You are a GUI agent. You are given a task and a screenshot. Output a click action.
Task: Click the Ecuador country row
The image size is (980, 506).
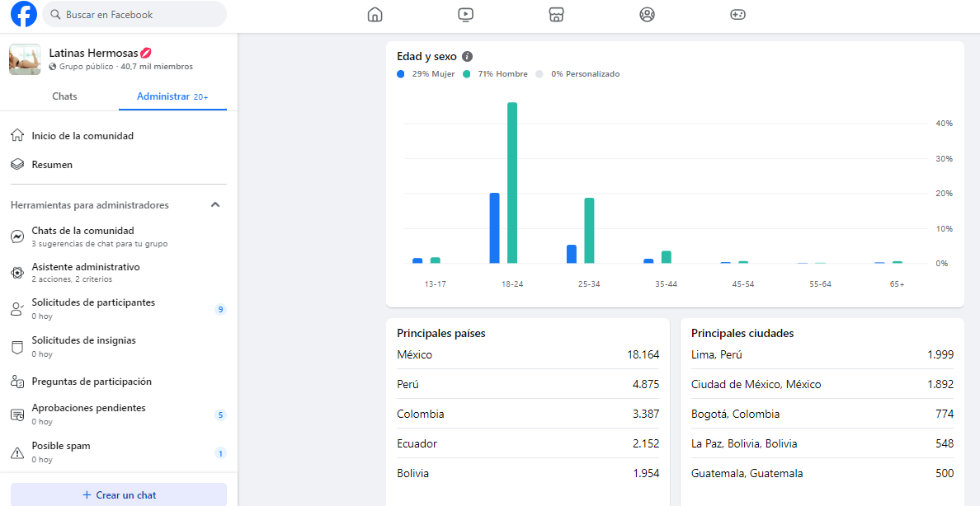(x=528, y=443)
